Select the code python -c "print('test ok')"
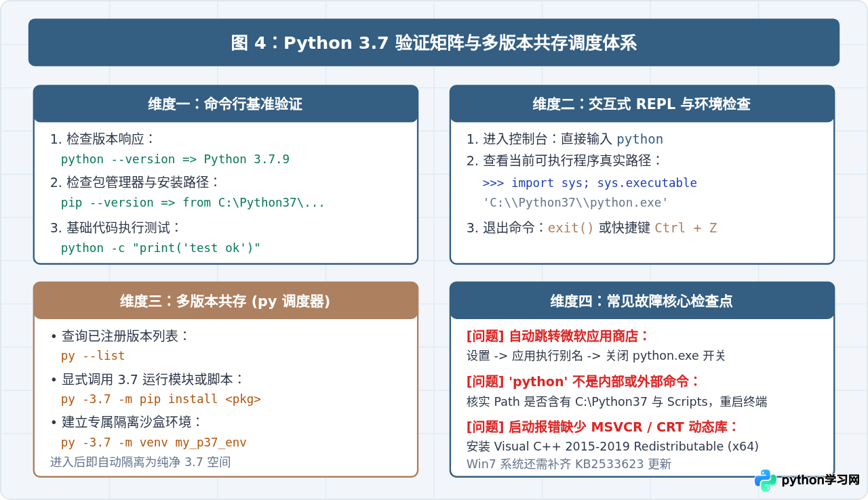868x500 pixels. coord(161,248)
